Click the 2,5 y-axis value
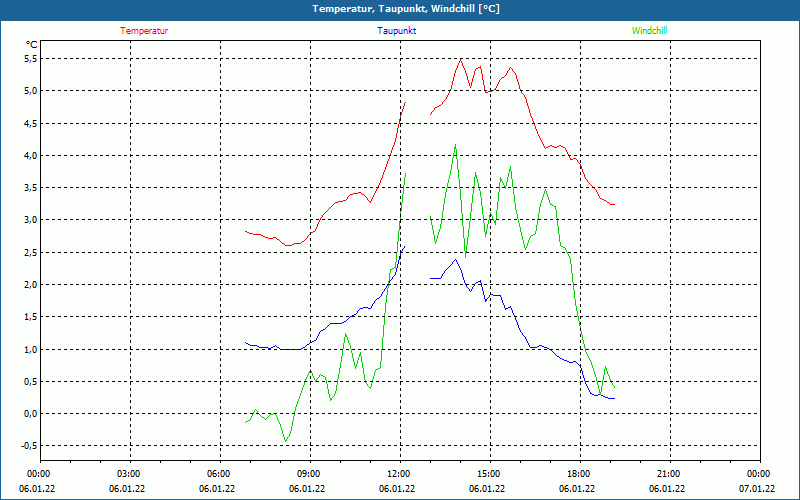 pyautogui.click(x=31, y=253)
